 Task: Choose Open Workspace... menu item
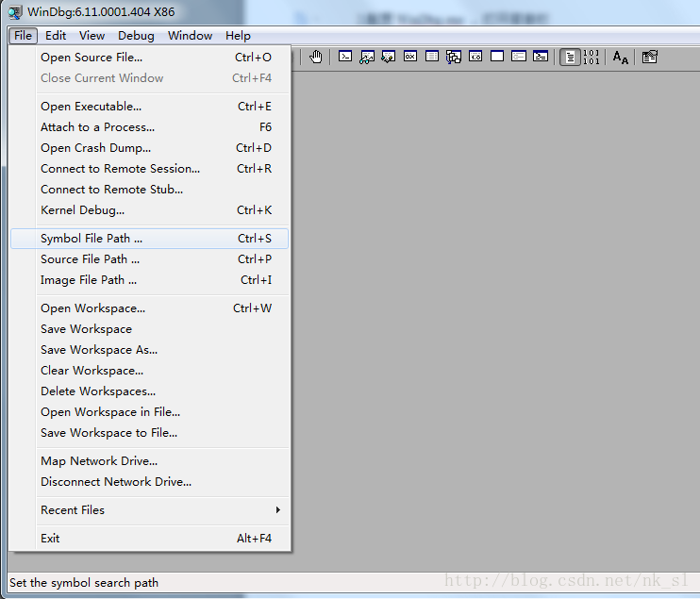pos(150,308)
